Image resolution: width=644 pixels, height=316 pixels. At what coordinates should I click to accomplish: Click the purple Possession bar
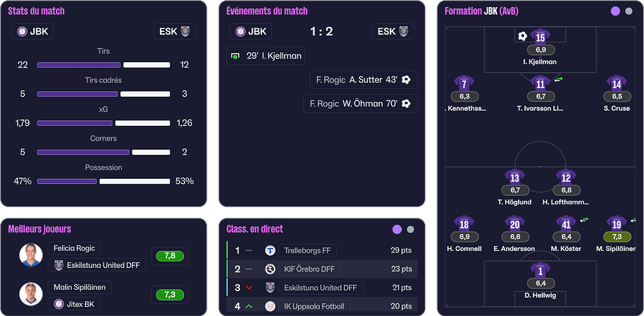pyautogui.click(x=67, y=182)
